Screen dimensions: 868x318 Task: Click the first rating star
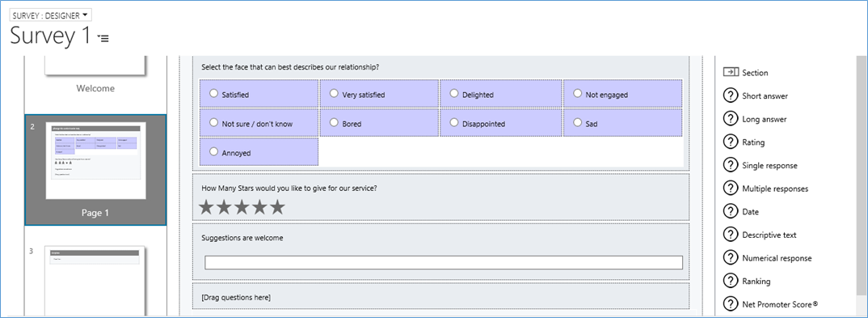click(x=206, y=207)
